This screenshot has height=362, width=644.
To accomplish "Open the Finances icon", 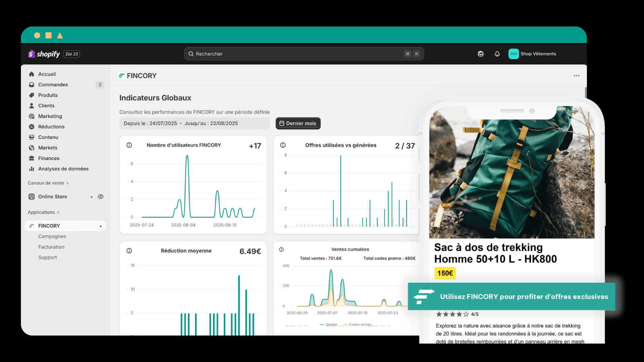I will click(31, 158).
